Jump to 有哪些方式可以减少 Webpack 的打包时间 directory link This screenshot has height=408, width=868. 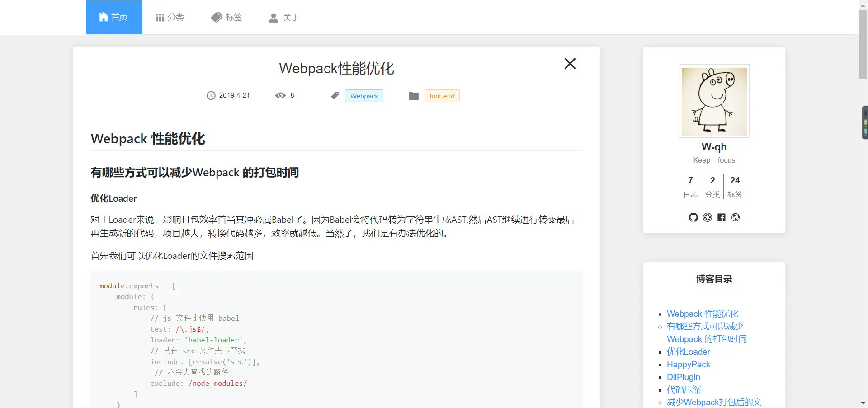pyautogui.click(x=707, y=333)
